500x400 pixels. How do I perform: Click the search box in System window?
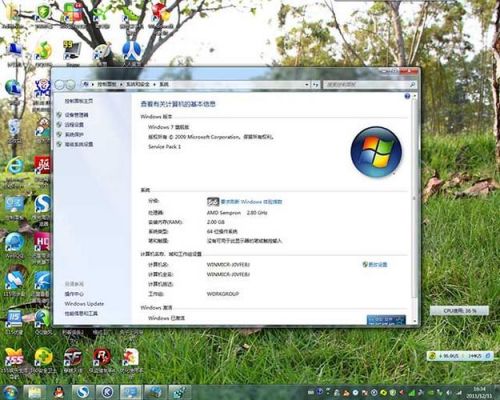click(x=369, y=85)
